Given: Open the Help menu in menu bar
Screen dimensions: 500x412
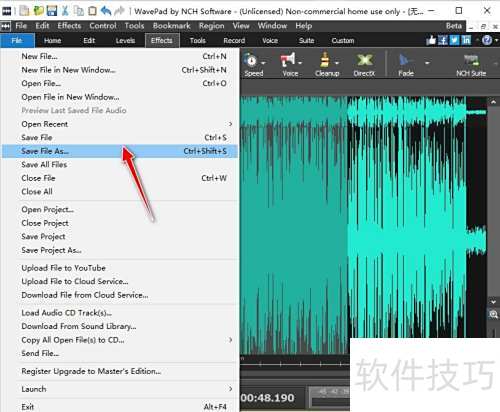Looking at the screenshot, I should coord(304,26).
